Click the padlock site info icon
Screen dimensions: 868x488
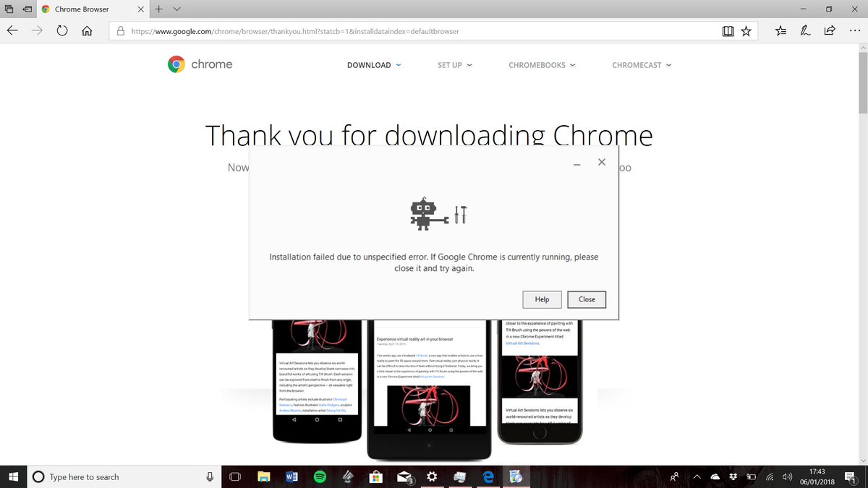click(x=120, y=31)
